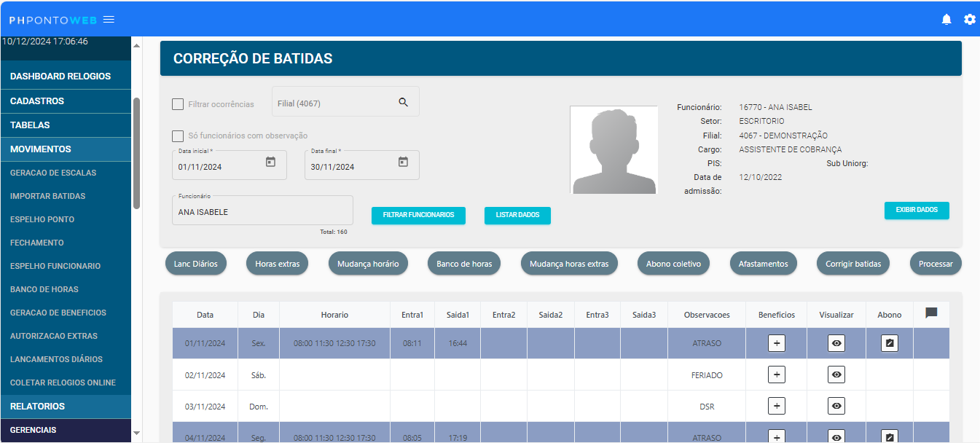Click the eye icon to visualize 02/11/2024
The width and height of the screenshot is (980, 443).
click(x=836, y=375)
